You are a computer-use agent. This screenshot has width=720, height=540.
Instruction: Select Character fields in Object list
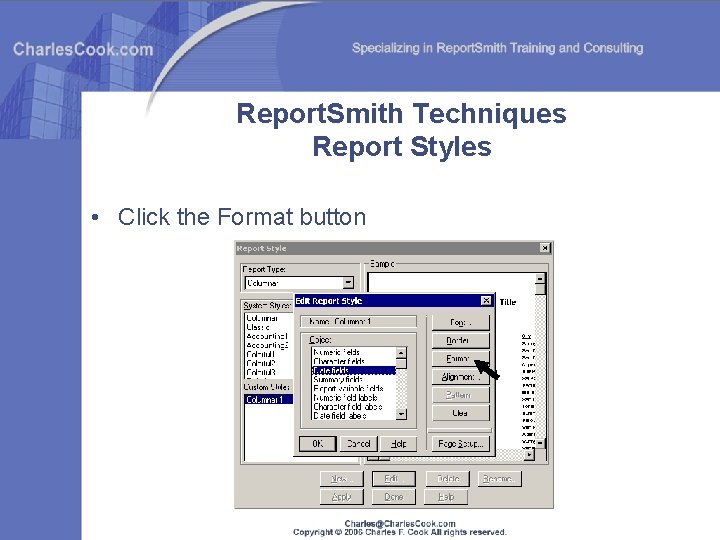click(x=354, y=361)
